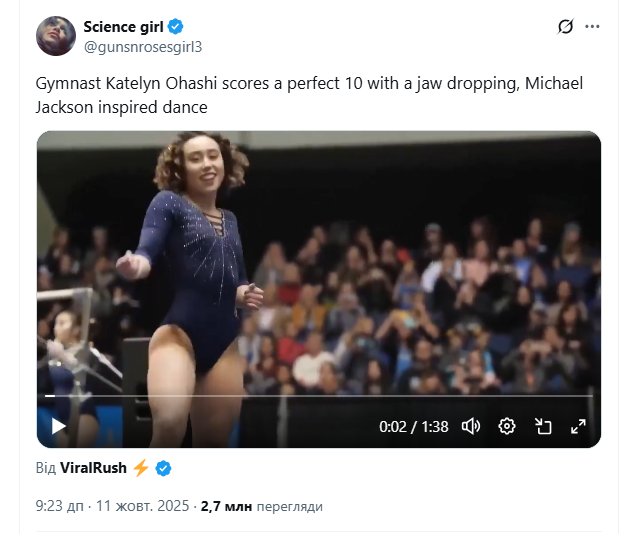
Task: Click the verified badge next to ViralRush
Action: coord(163,468)
